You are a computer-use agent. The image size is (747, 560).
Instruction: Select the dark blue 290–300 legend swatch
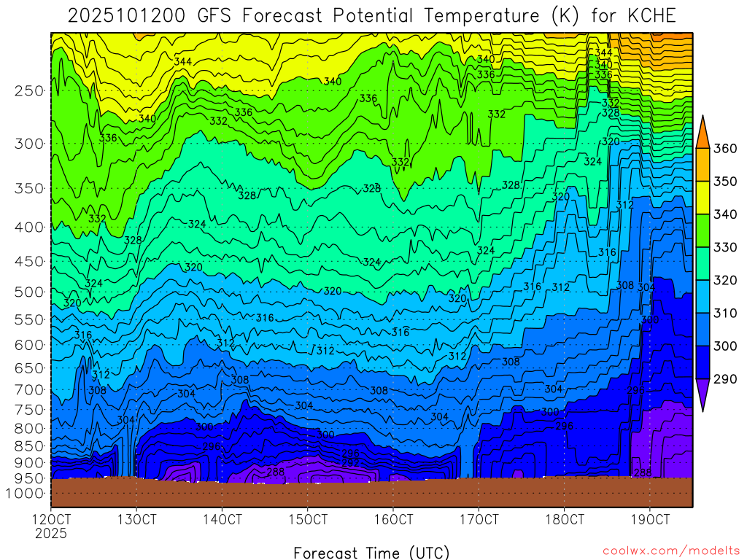tap(703, 362)
